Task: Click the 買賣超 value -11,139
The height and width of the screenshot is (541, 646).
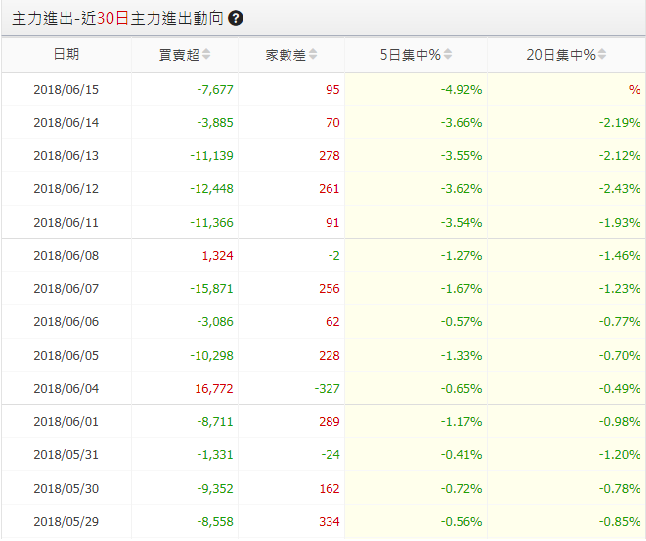Action: (x=212, y=156)
